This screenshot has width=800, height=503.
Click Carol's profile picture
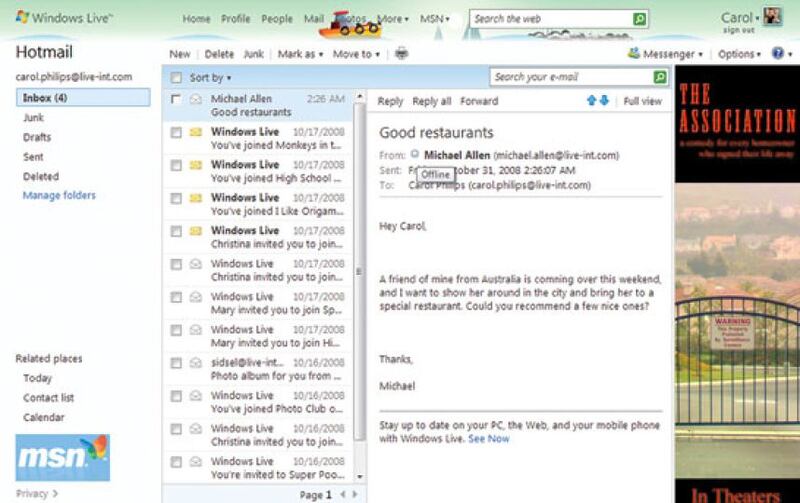(x=772, y=17)
